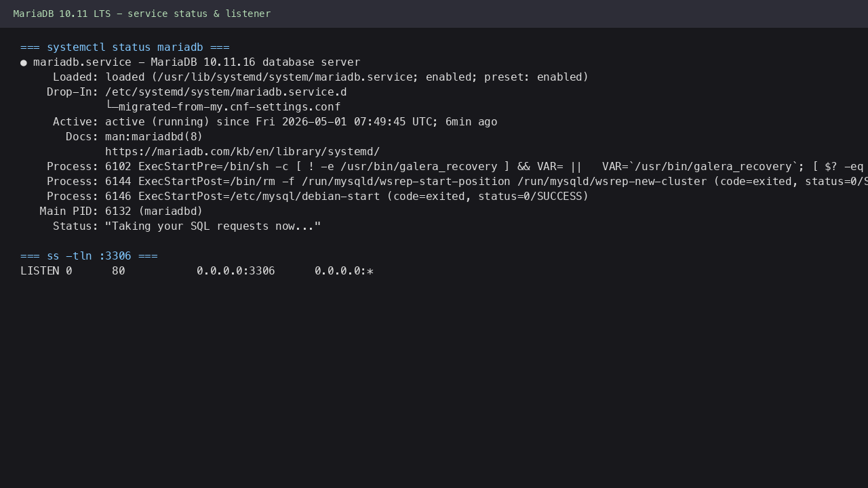This screenshot has height=488, width=868.
Task: Click the migrated-from-my.cnf-settings.conf entry
Action: pyautogui.click(x=229, y=107)
